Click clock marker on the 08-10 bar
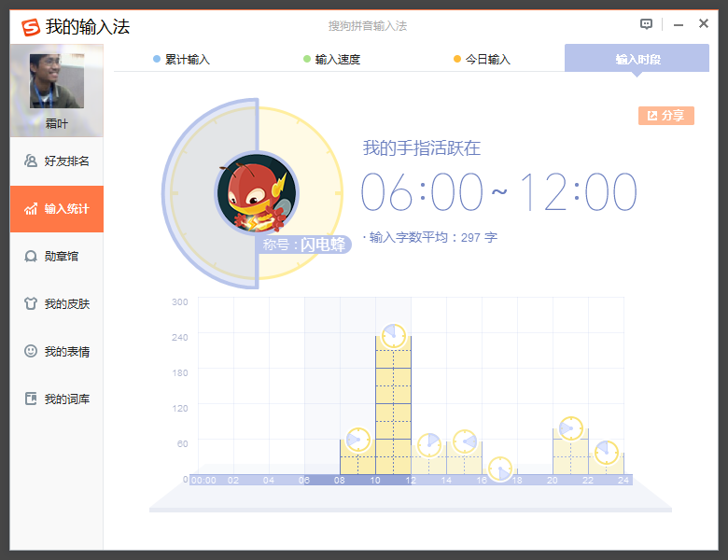 [358, 440]
